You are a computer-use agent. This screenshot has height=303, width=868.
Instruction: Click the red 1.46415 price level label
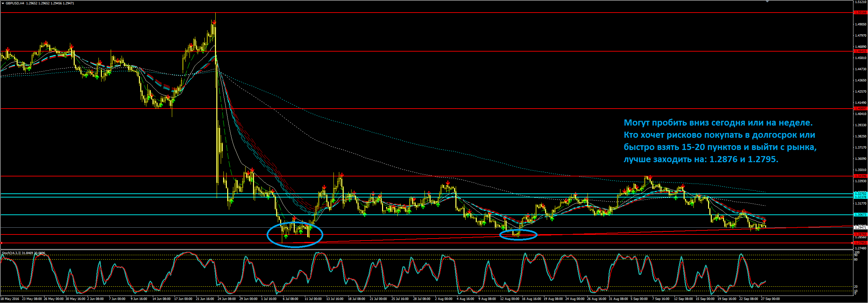(x=861, y=51)
